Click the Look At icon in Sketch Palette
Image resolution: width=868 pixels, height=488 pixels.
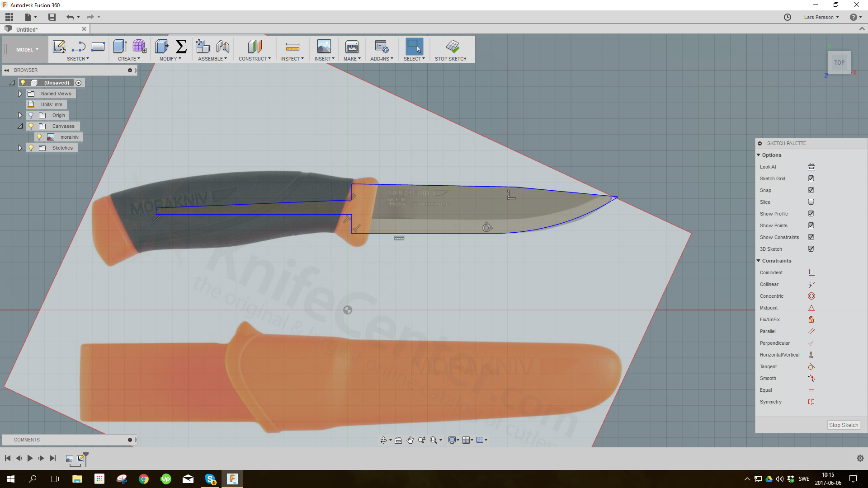pos(811,167)
